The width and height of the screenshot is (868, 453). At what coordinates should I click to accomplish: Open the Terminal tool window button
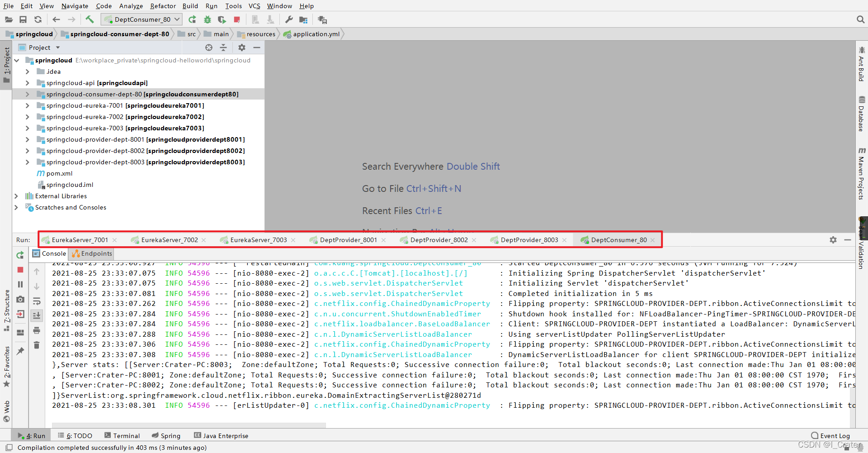pos(122,436)
